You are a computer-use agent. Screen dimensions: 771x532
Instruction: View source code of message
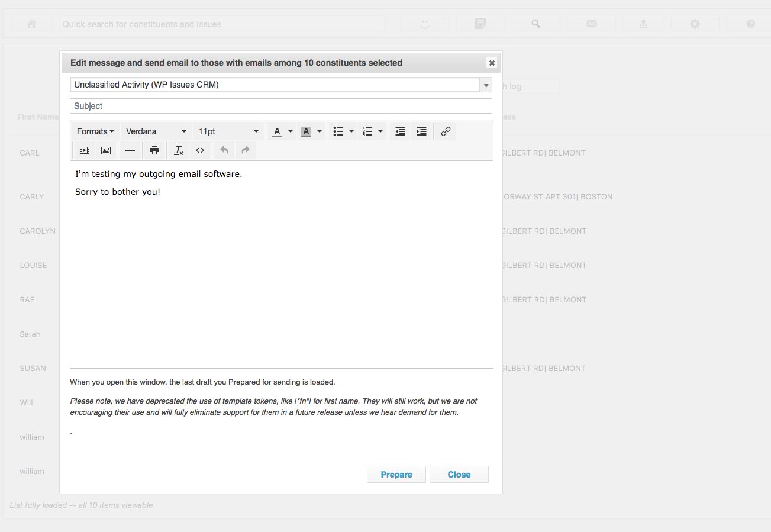point(200,150)
